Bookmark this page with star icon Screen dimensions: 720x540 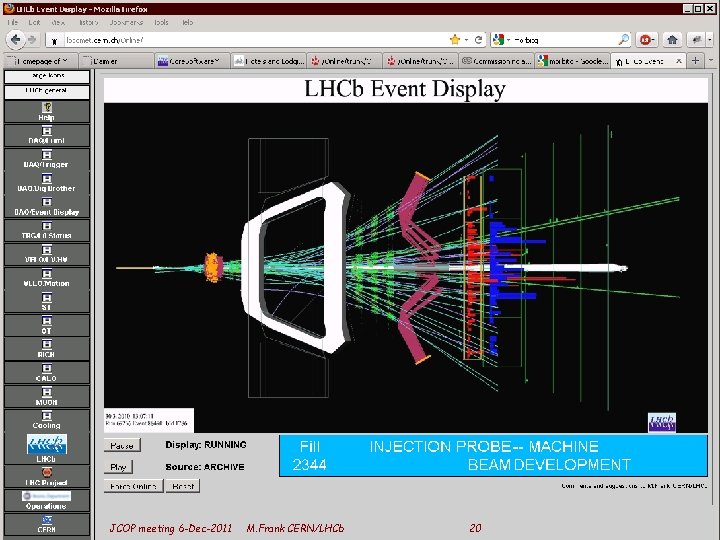(455, 40)
